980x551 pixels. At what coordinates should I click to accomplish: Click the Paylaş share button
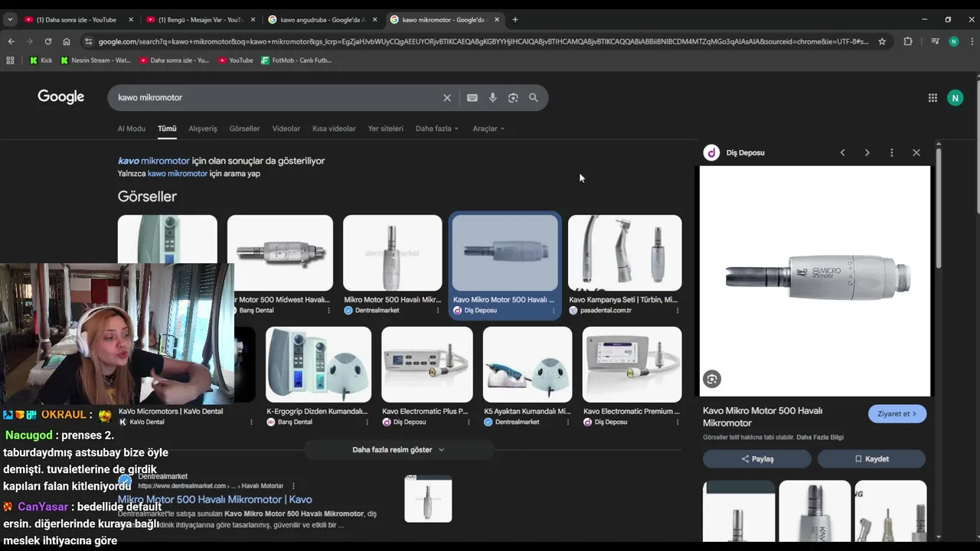point(756,458)
